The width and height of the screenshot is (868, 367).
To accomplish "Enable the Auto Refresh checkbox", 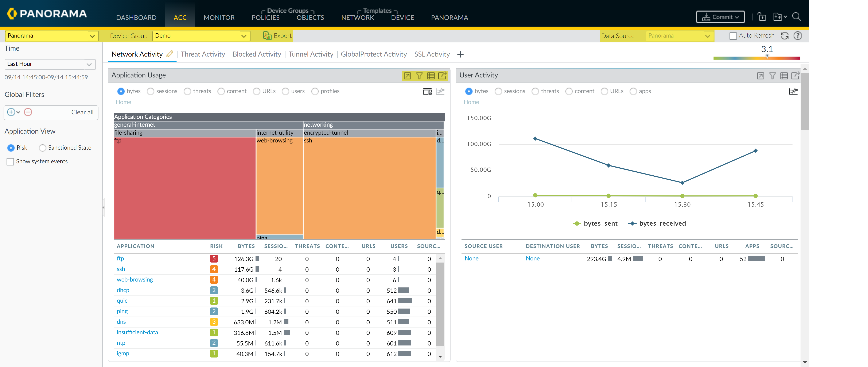I will click(733, 36).
